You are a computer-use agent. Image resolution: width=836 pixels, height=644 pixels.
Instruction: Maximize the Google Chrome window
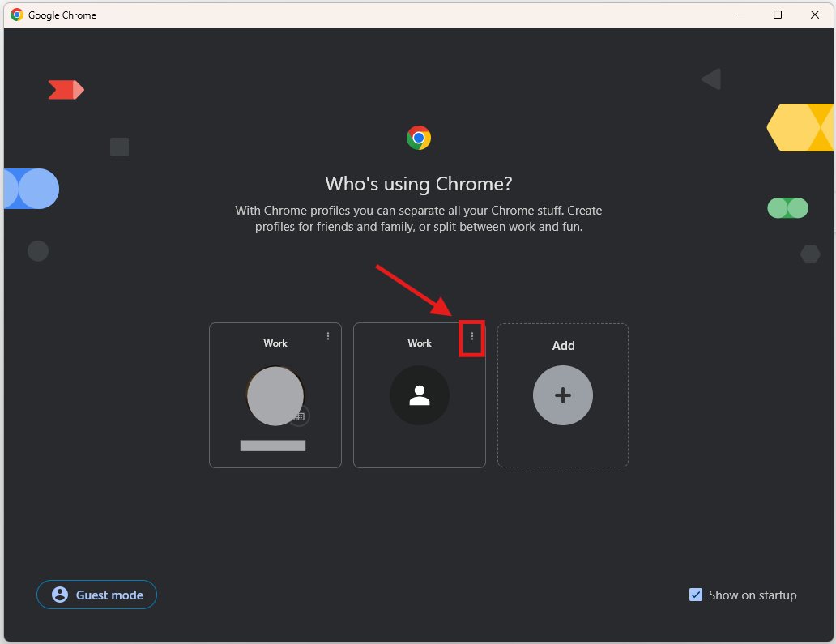pyautogui.click(x=778, y=15)
